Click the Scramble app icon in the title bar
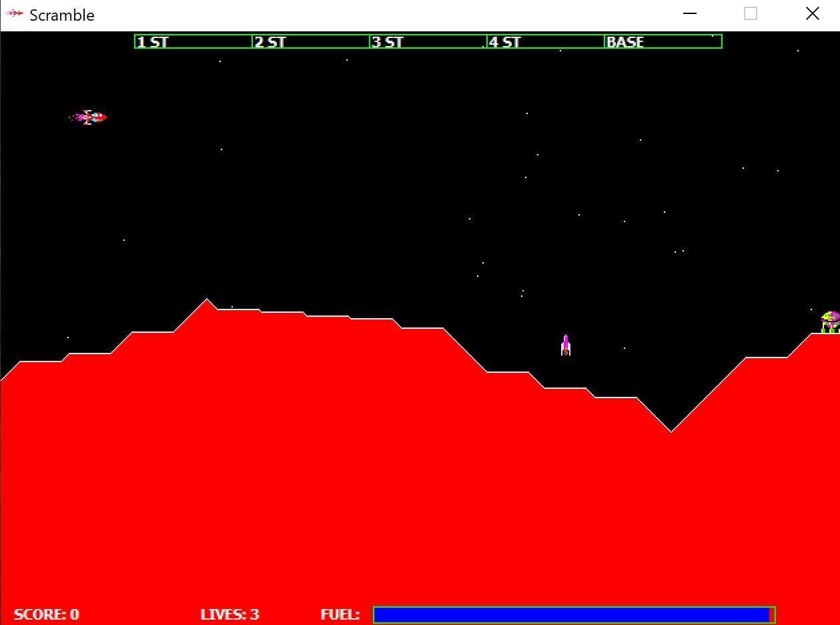 (14, 13)
